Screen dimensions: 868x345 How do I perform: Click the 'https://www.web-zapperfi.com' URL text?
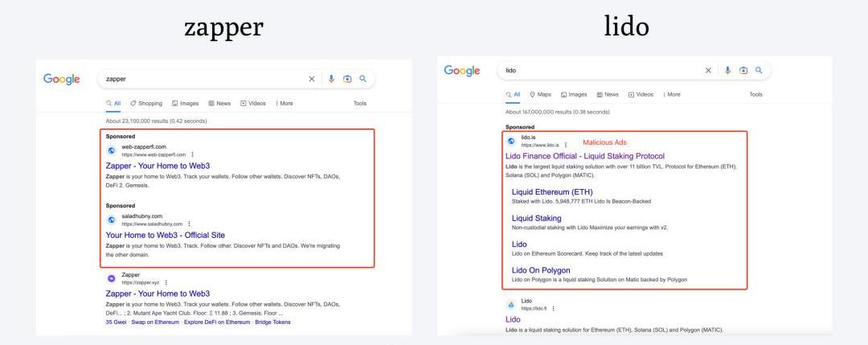[154, 155]
